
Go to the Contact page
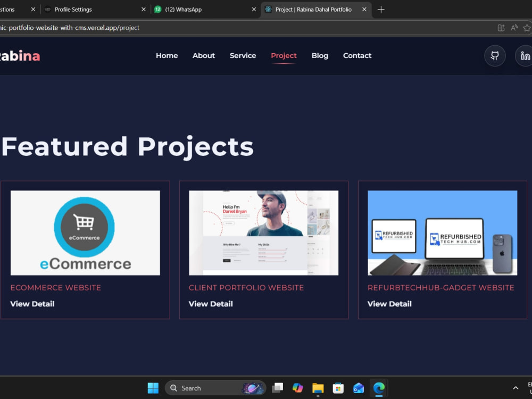click(358, 56)
